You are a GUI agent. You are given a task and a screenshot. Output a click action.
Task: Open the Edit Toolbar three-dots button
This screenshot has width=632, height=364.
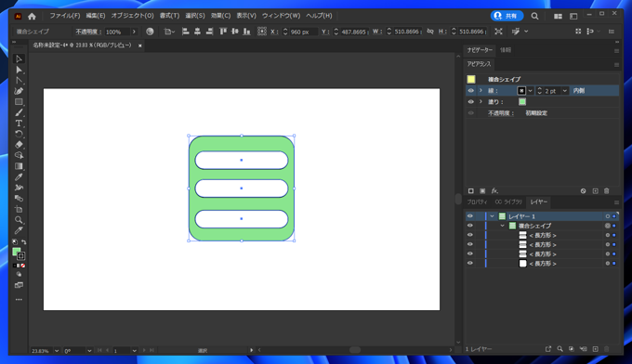[x=19, y=300]
